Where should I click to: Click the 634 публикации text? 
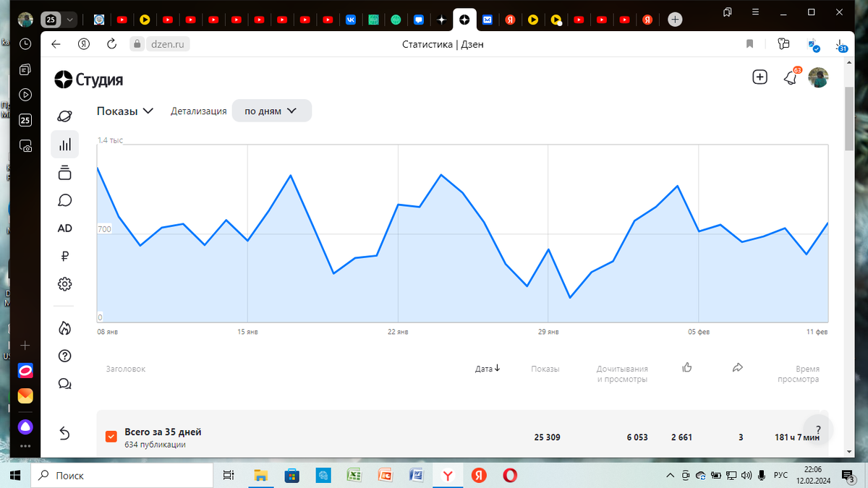155,445
